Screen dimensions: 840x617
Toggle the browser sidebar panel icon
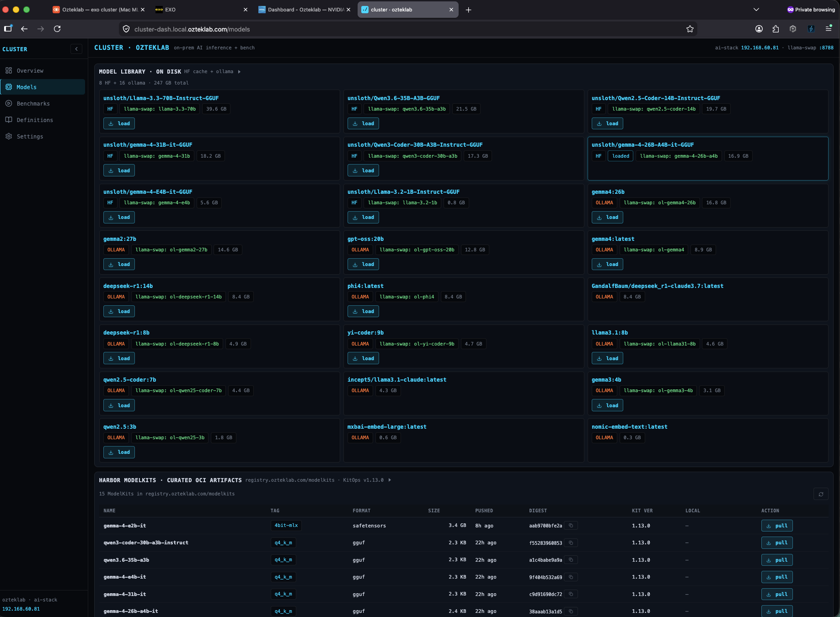(x=8, y=29)
